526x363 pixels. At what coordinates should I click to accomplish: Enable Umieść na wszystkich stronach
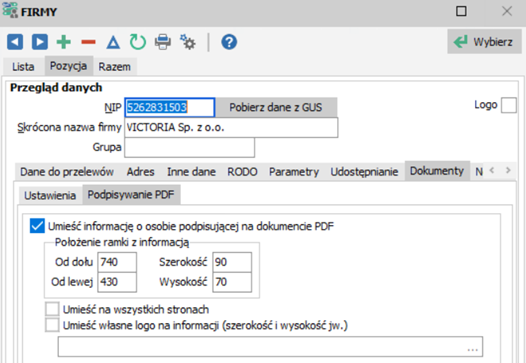coord(52,309)
